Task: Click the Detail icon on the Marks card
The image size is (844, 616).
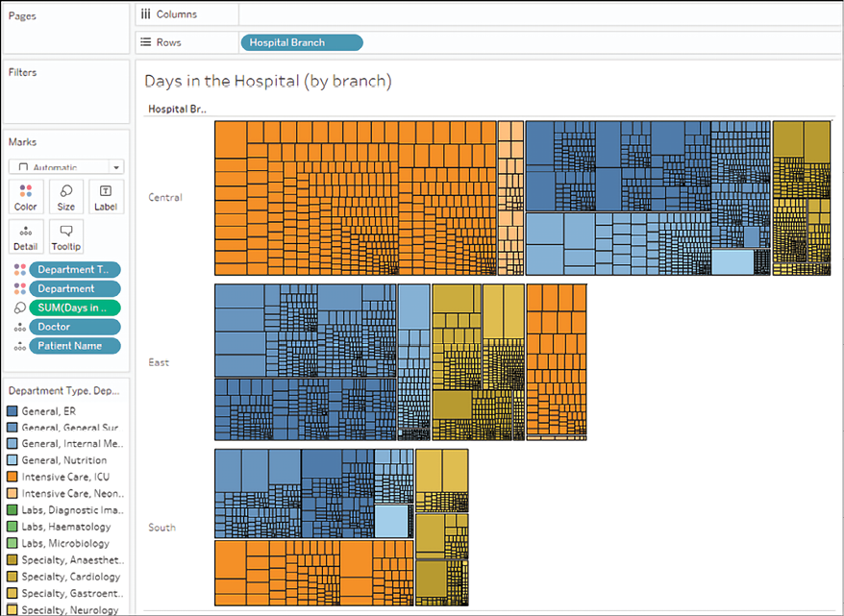Action: 25,236
